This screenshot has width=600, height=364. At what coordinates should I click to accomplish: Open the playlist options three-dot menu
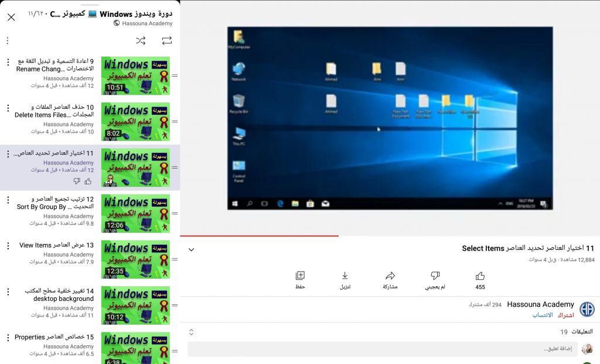pyautogui.click(x=7, y=40)
